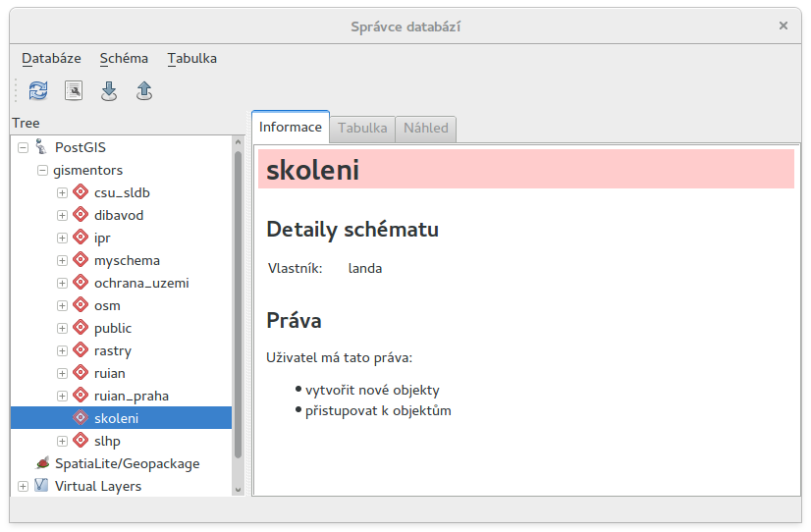
Task: Expand the Virtual Layers node
Action: (x=23, y=487)
